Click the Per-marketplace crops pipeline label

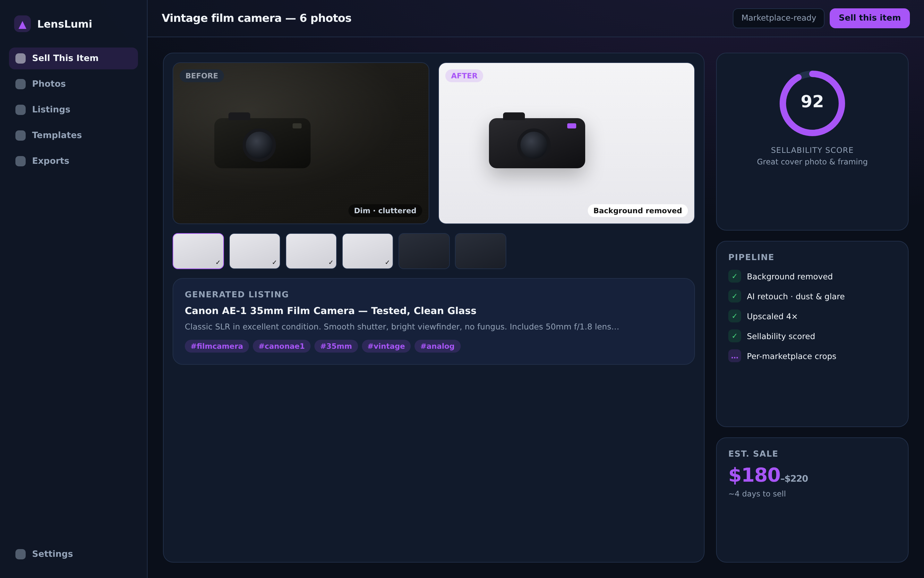[791, 356]
